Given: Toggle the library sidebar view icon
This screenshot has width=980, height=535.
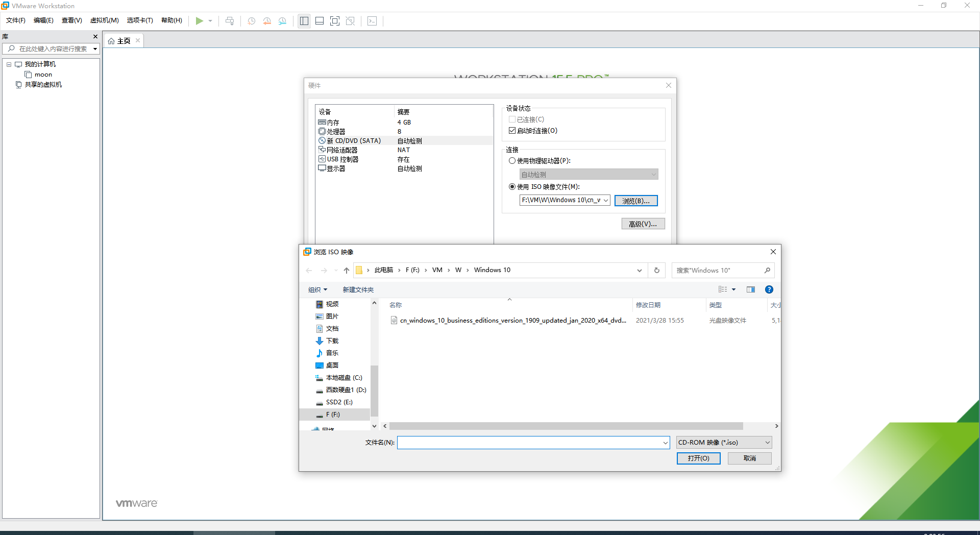Looking at the screenshot, I should pos(304,21).
